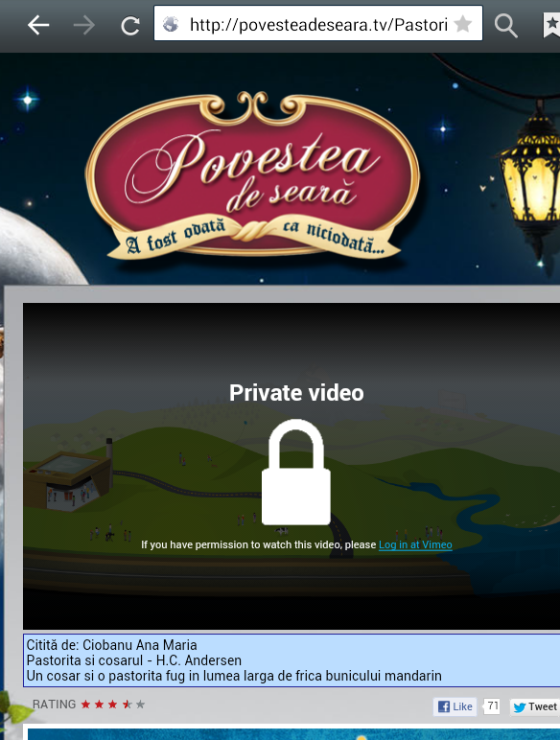560x740 pixels.
Task: Open the Log in at Vimeo link
Action: point(415,544)
